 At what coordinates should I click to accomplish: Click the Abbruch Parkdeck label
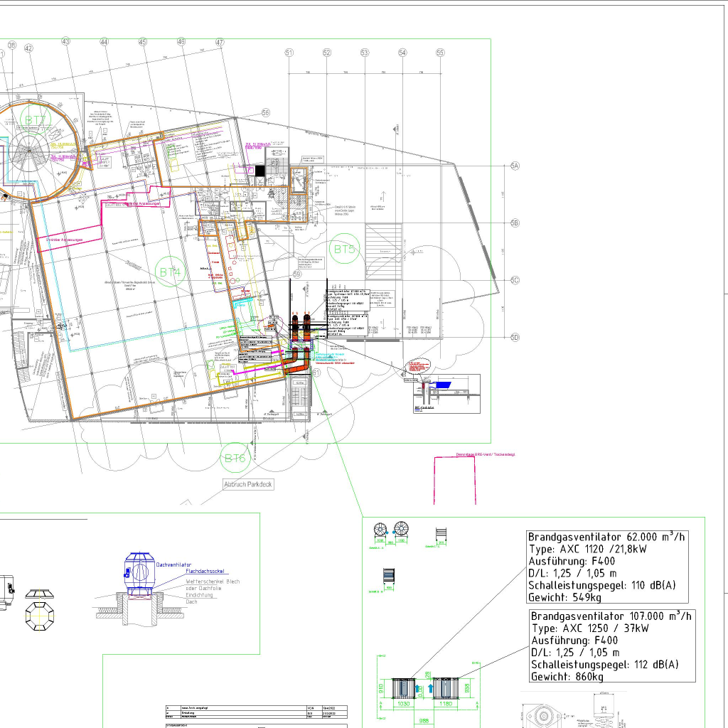pos(248,485)
